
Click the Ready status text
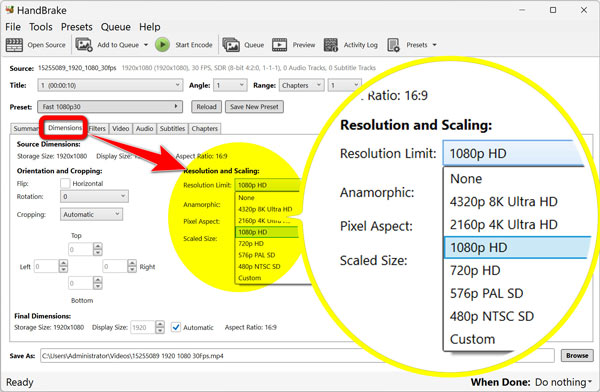tap(20, 382)
